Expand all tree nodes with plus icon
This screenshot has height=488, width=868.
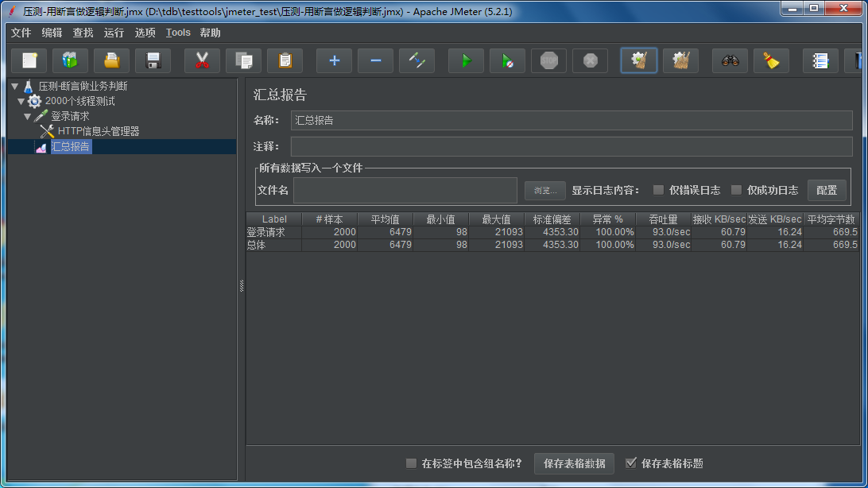tap(334, 60)
